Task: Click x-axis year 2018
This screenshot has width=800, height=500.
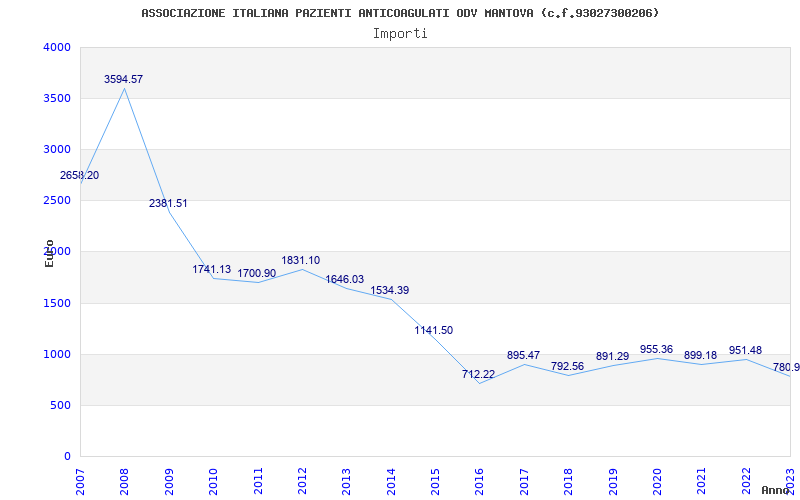Action: point(568,481)
